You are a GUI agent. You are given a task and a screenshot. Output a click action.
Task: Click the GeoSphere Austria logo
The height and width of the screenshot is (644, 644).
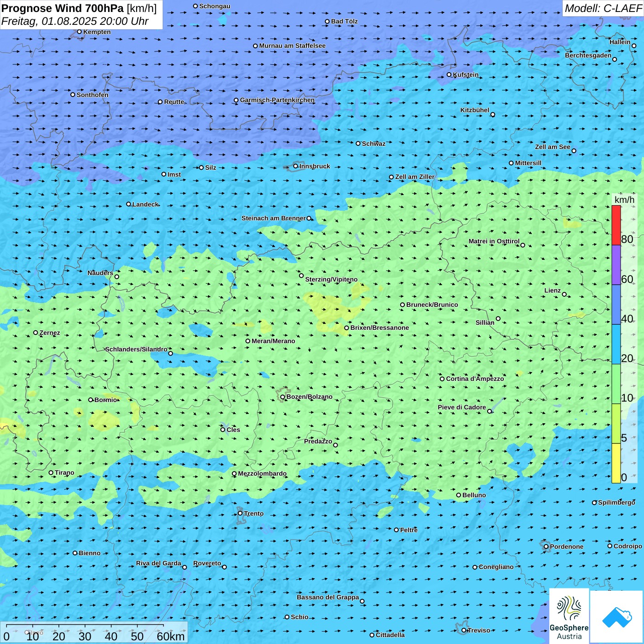(x=569, y=616)
